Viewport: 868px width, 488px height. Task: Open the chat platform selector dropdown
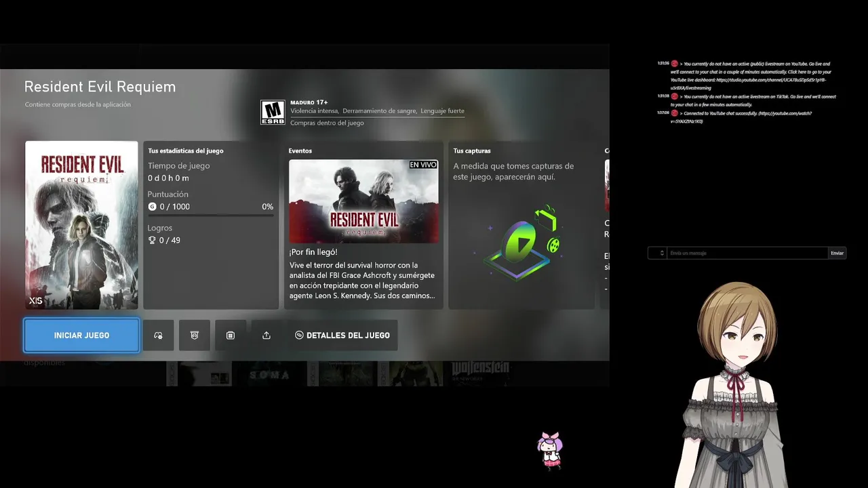(x=657, y=253)
